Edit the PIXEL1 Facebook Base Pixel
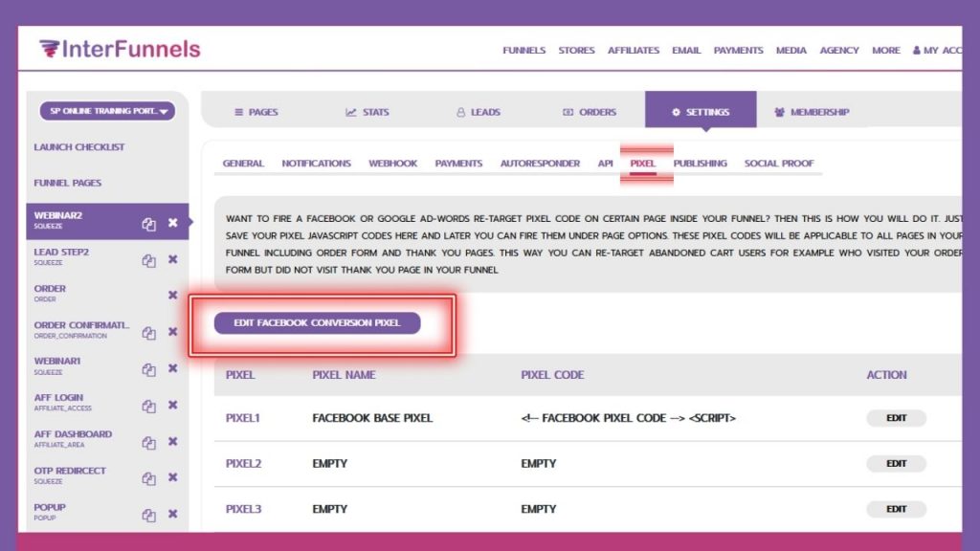Image resolution: width=980 pixels, height=551 pixels. pyautogui.click(x=896, y=418)
